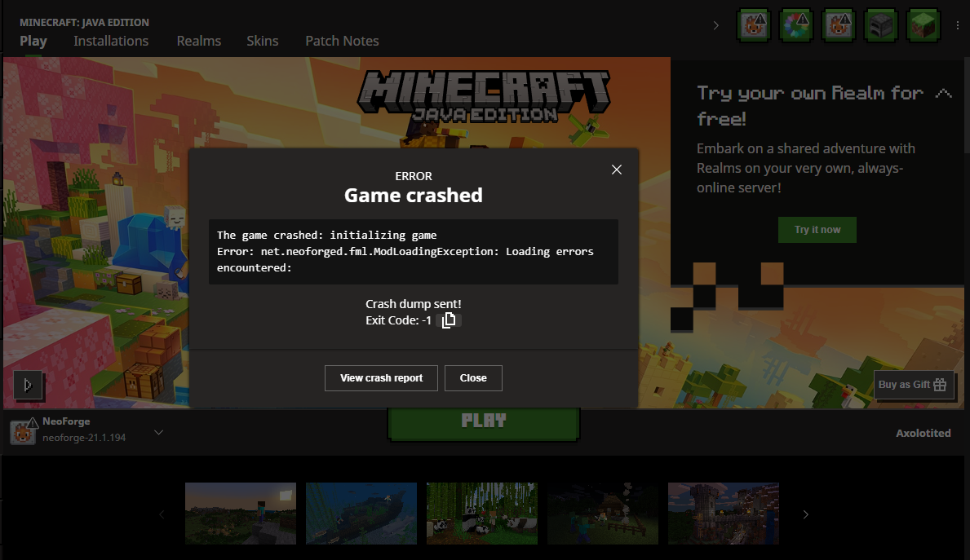
Task: Click the green PLAY button
Action: click(x=484, y=421)
